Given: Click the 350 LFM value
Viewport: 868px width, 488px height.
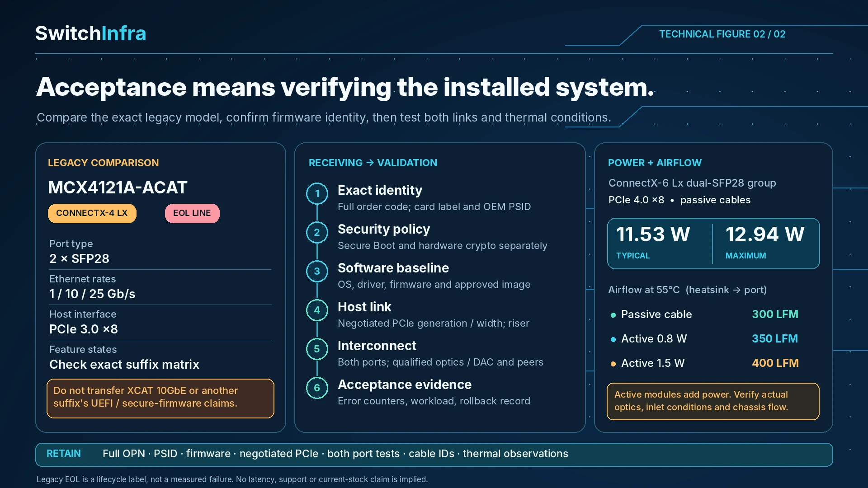Looking at the screenshot, I should pyautogui.click(x=775, y=339).
